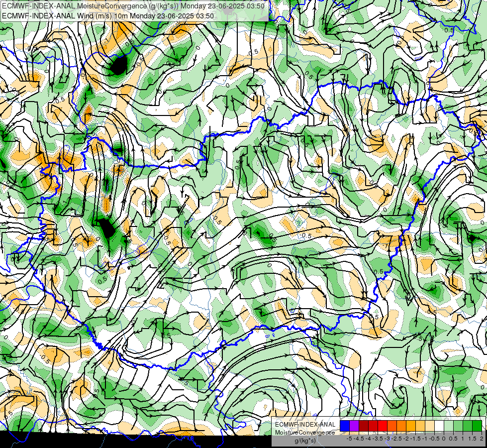Click the -2 tick label in legend
The image size is (487, 448).
pyautogui.click(x=406, y=439)
